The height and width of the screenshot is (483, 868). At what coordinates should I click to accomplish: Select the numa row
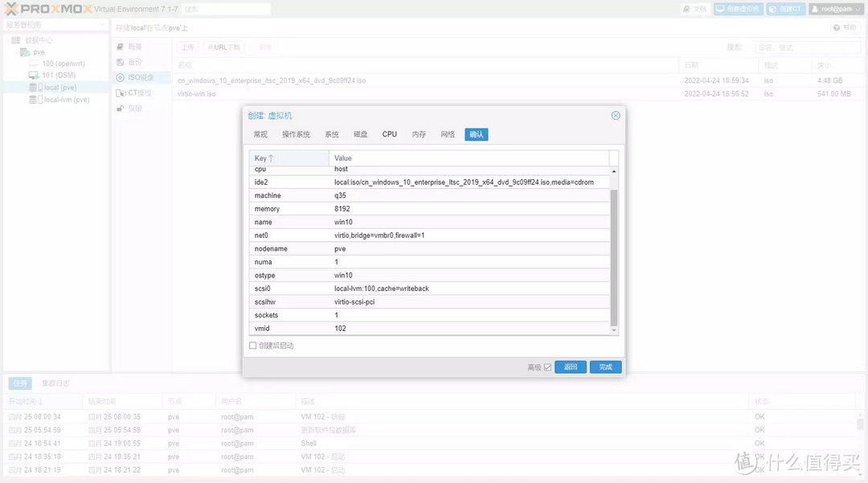[x=429, y=262]
